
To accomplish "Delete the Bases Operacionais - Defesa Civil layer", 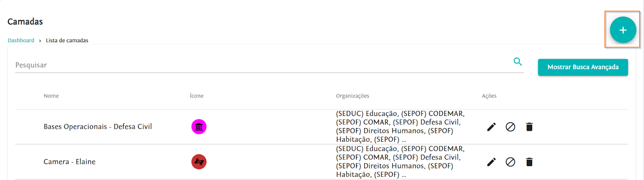I will pos(529,127).
